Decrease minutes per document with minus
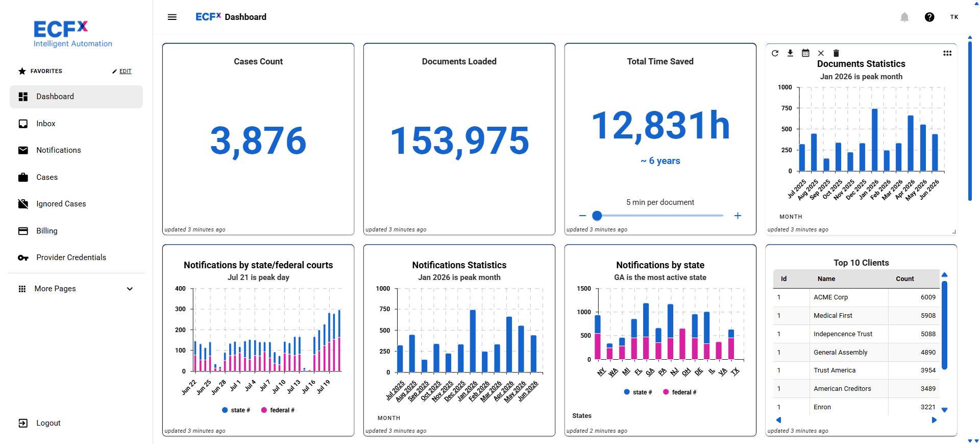This screenshot has width=980, height=444. click(x=582, y=216)
